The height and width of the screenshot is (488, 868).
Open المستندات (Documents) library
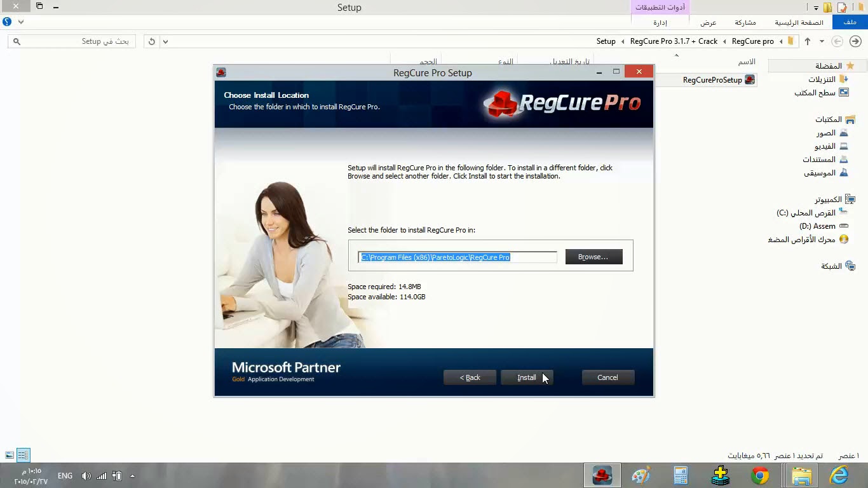tap(825, 159)
